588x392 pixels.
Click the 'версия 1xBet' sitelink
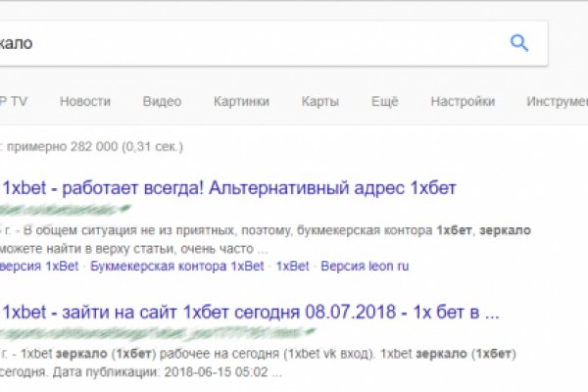(x=41, y=266)
